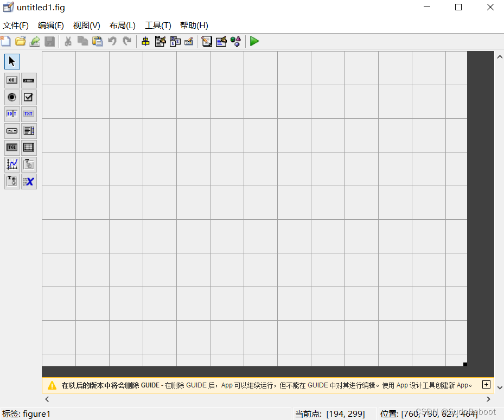This screenshot has width=504, height=420.
Task: Click the 标签: figure1 status text
Action: [27, 414]
